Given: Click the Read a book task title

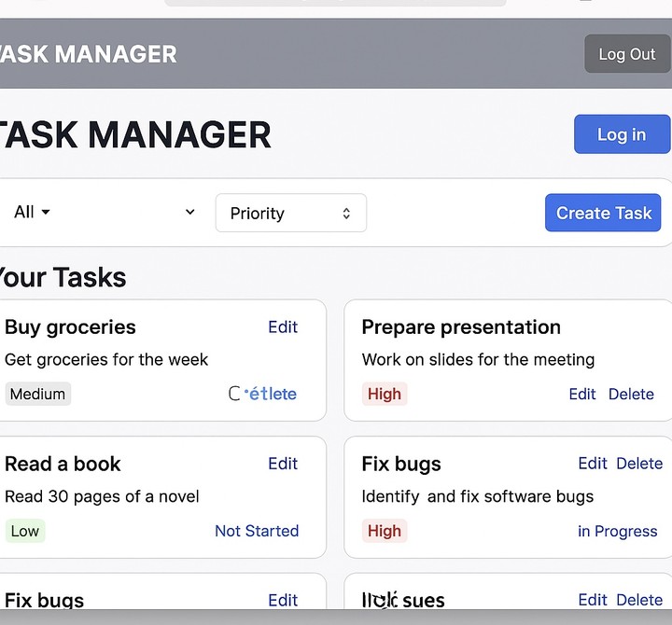Looking at the screenshot, I should [63, 465].
